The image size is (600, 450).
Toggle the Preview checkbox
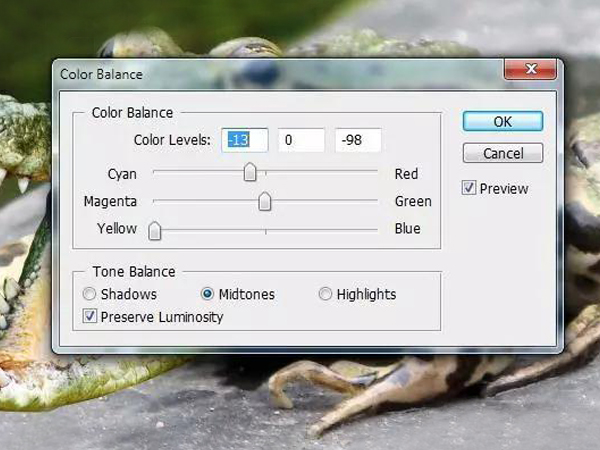[x=469, y=188]
